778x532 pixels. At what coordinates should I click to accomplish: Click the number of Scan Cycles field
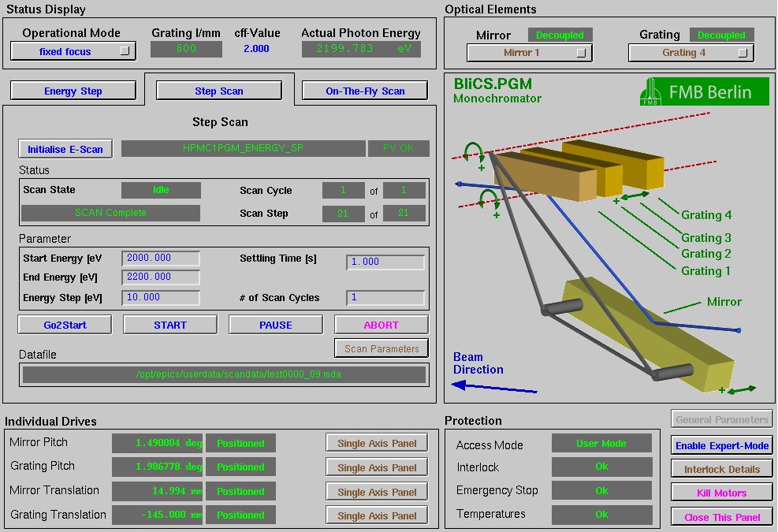(x=385, y=297)
